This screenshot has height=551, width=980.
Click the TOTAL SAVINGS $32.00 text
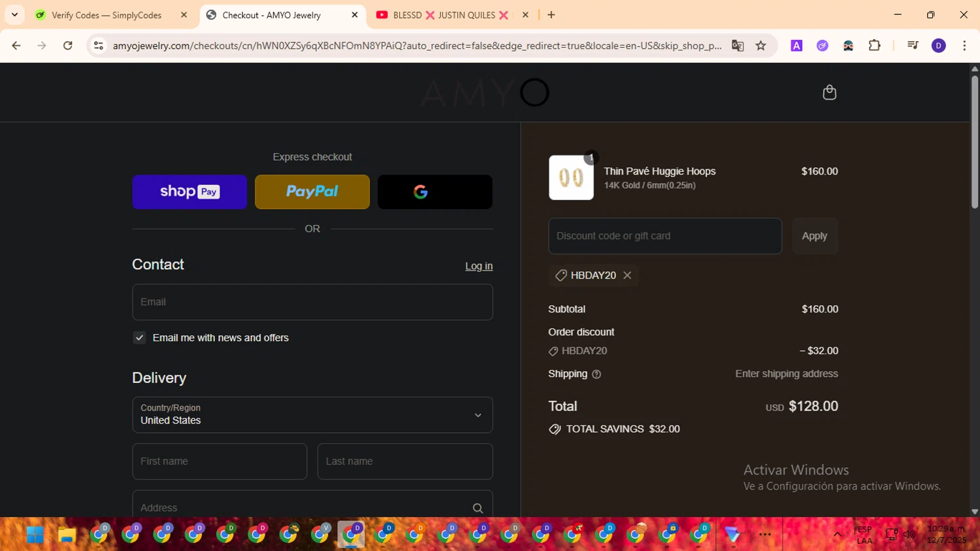tap(623, 429)
